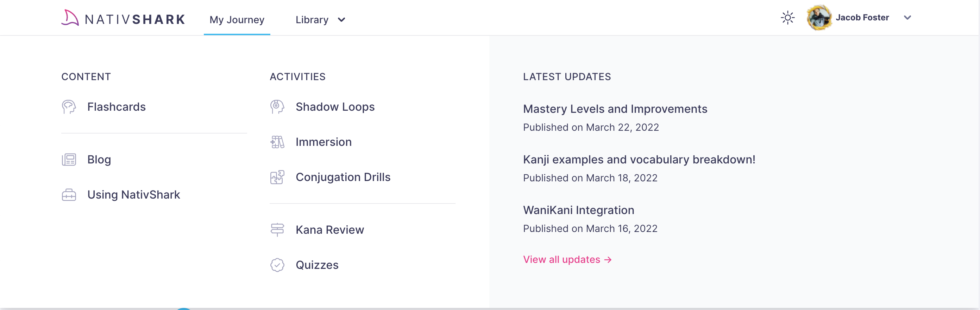Viewport: 980px width, 310px height.
Task: Click the Shadow Loops head icon
Action: coord(277,107)
